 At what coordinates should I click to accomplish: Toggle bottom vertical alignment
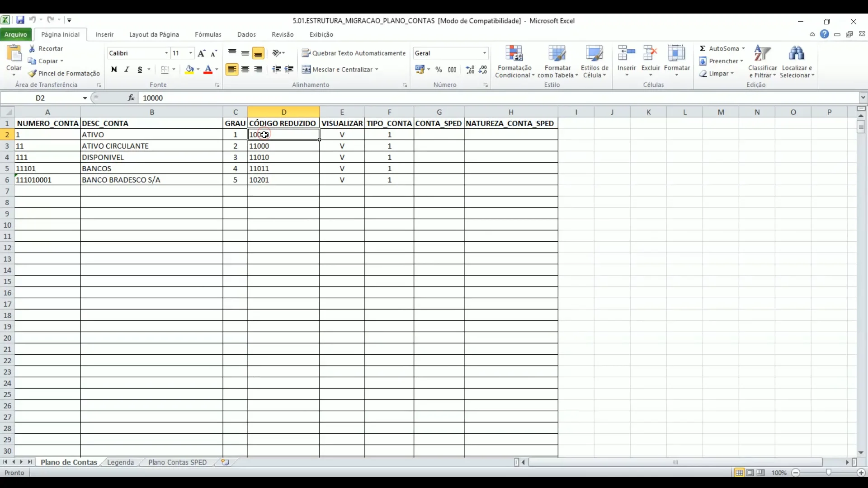[258, 53]
